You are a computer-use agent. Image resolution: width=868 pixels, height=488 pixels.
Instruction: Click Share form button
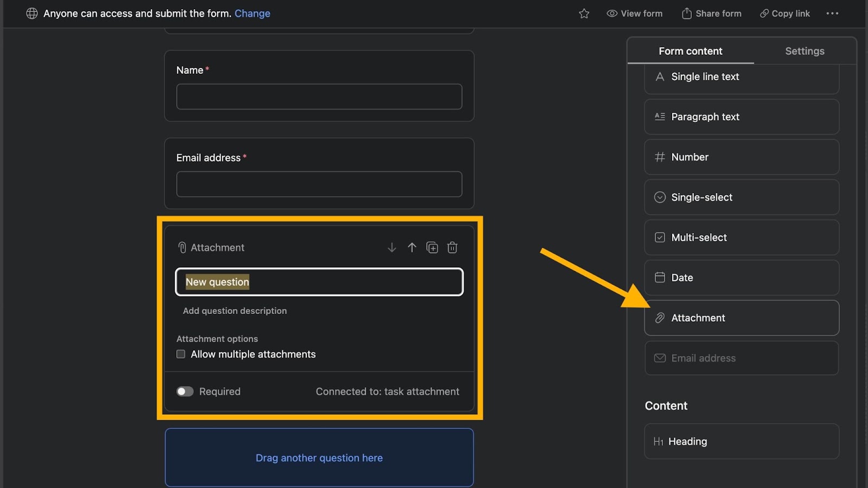tap(712, 14)
